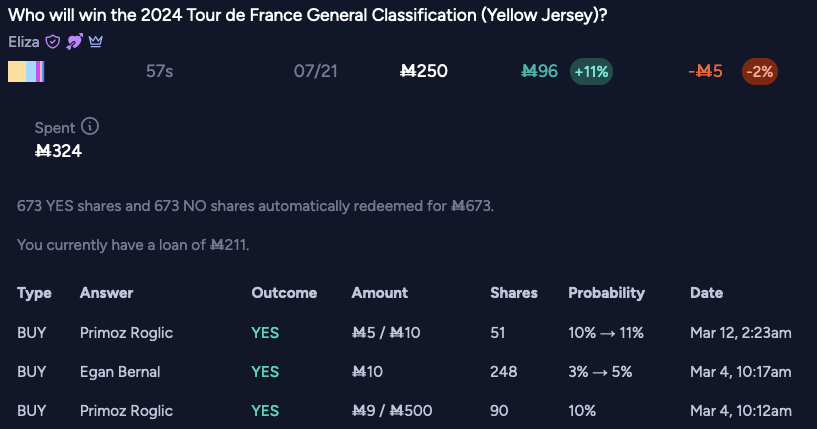The height and width of the screenshot is (429, 817).
Task: Sort table by Type column header
Action: pos(34,293)
